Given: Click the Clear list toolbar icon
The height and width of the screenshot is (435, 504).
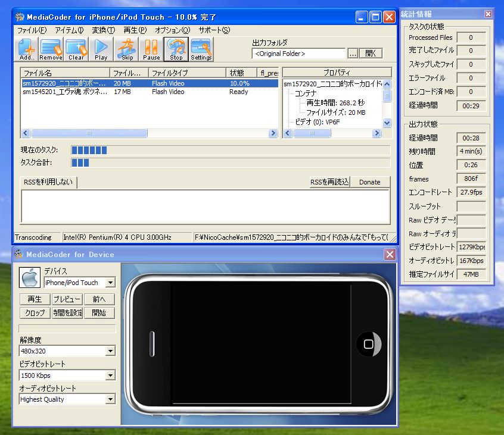Looking at the screenshot, I should (76, 49).
